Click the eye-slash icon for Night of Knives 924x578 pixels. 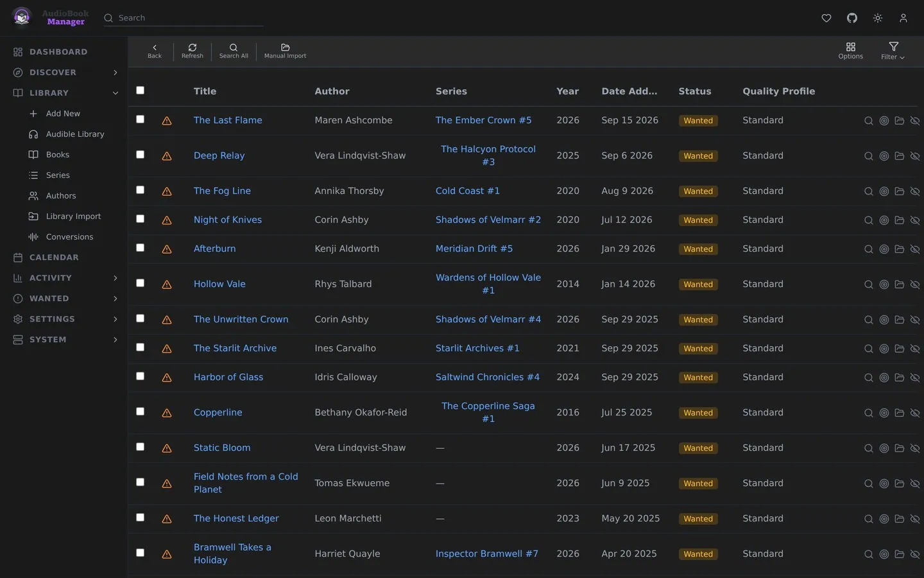point(915,220)
